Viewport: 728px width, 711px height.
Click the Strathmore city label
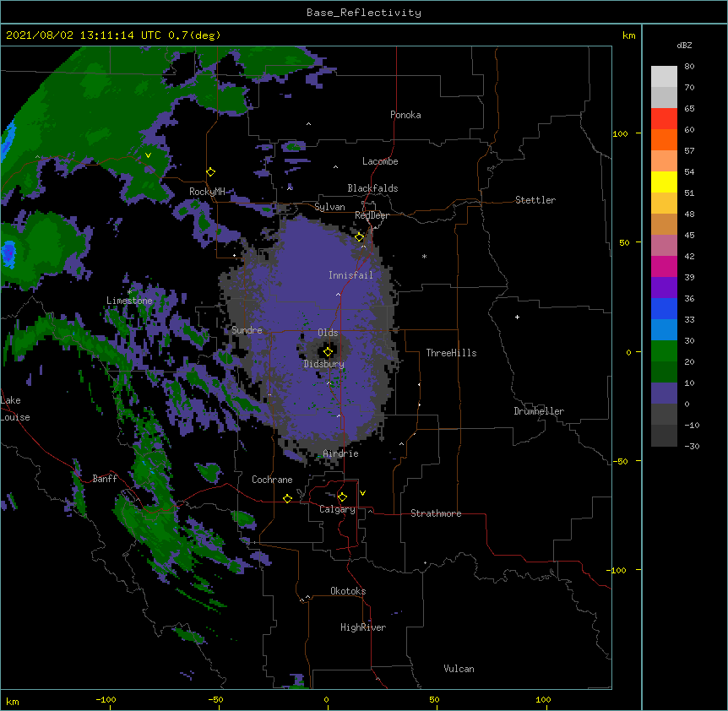(x=436, y=513)
